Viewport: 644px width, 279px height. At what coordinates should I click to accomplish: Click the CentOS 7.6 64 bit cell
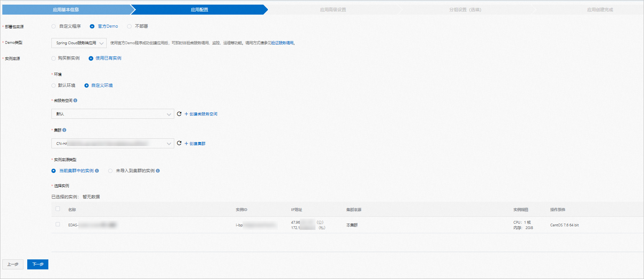(564, 225)
